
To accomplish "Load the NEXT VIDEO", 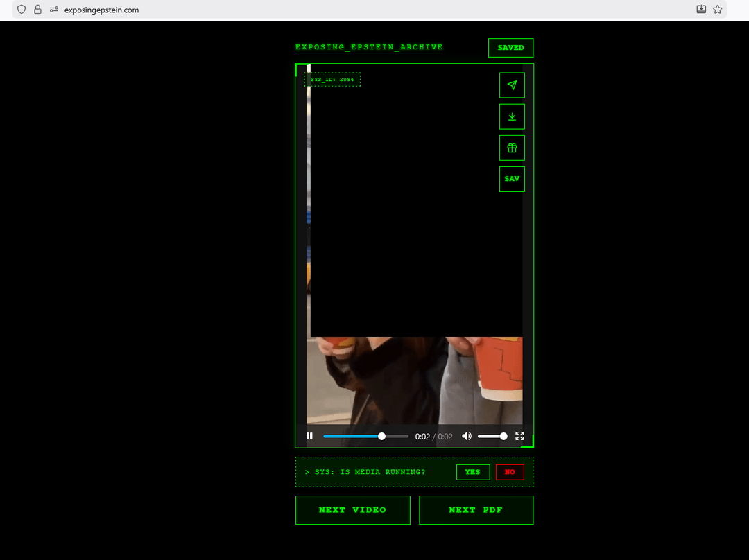I will click(x=352, y=510).
